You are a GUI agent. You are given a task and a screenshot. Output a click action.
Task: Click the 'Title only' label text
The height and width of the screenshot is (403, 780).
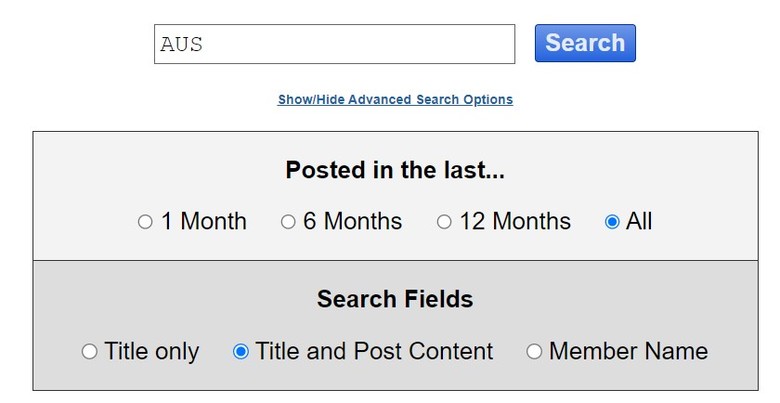[152, 352]
